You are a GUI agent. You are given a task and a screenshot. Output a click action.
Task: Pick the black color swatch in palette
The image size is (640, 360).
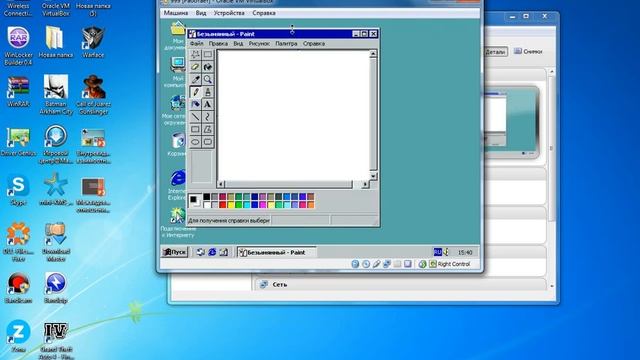tap(207, 197)
